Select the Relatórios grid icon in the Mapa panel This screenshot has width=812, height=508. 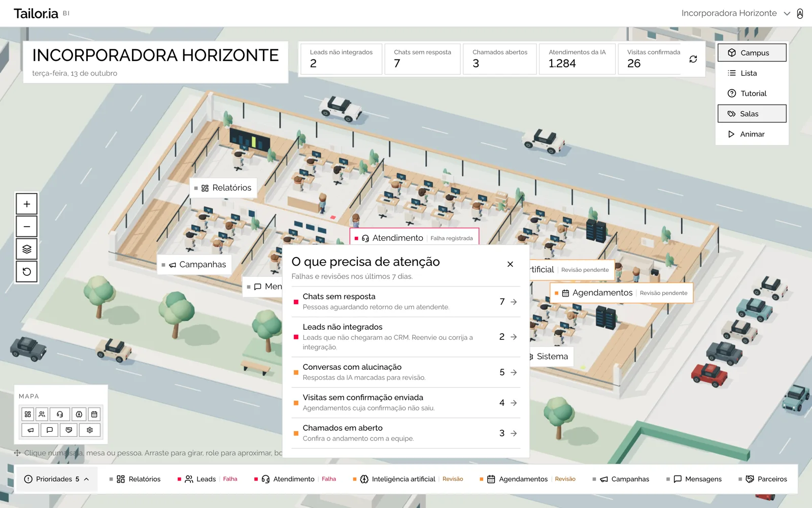(28, 414)
